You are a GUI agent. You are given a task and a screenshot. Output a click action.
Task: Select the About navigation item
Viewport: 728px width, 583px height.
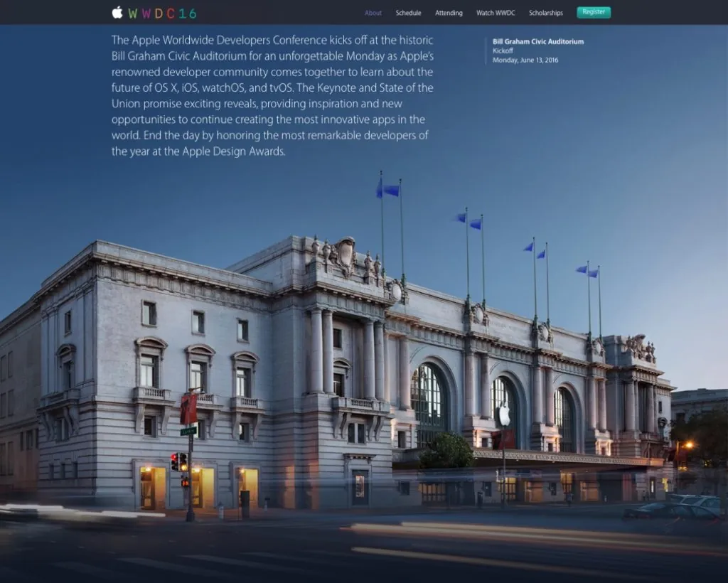point(373,13)
